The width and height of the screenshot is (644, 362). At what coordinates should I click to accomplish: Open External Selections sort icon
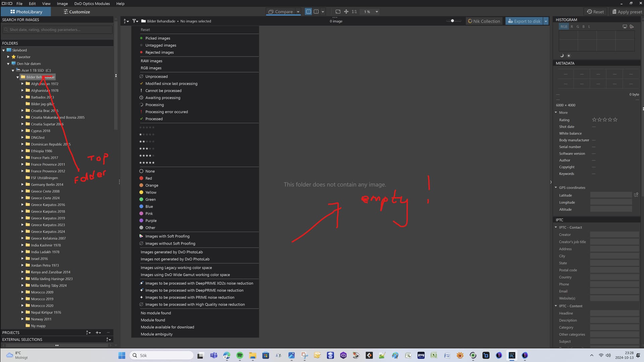click(109, 340)
